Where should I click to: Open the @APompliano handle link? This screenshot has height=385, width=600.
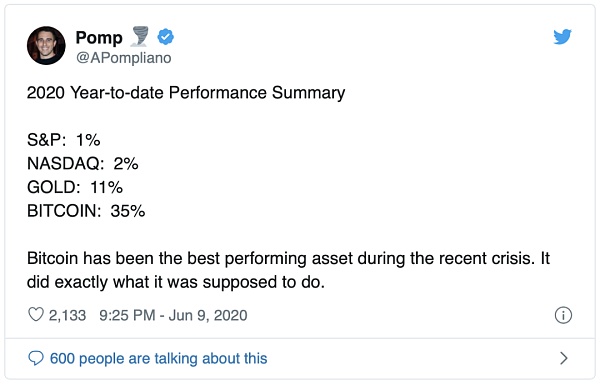(x=124, y=58)
